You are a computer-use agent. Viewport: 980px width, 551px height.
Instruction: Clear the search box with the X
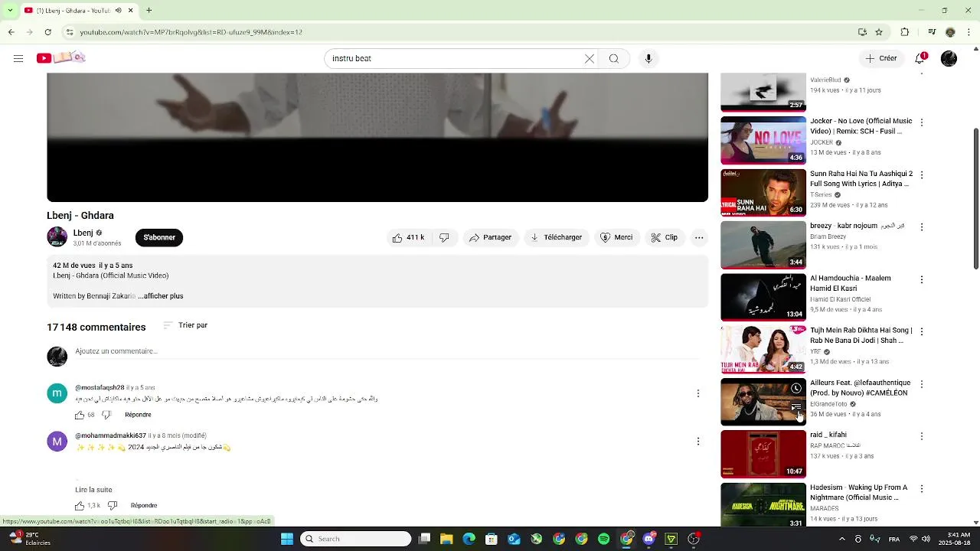(x=590, y=59)
